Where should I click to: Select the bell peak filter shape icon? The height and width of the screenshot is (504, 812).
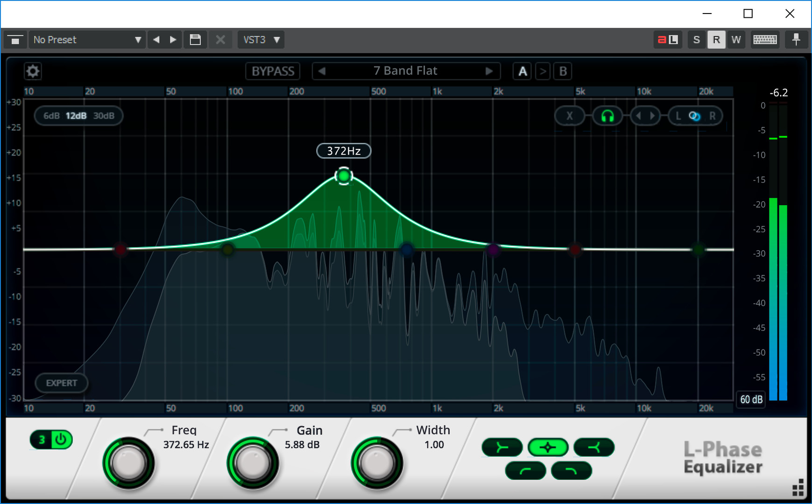(x=548, y=447)
